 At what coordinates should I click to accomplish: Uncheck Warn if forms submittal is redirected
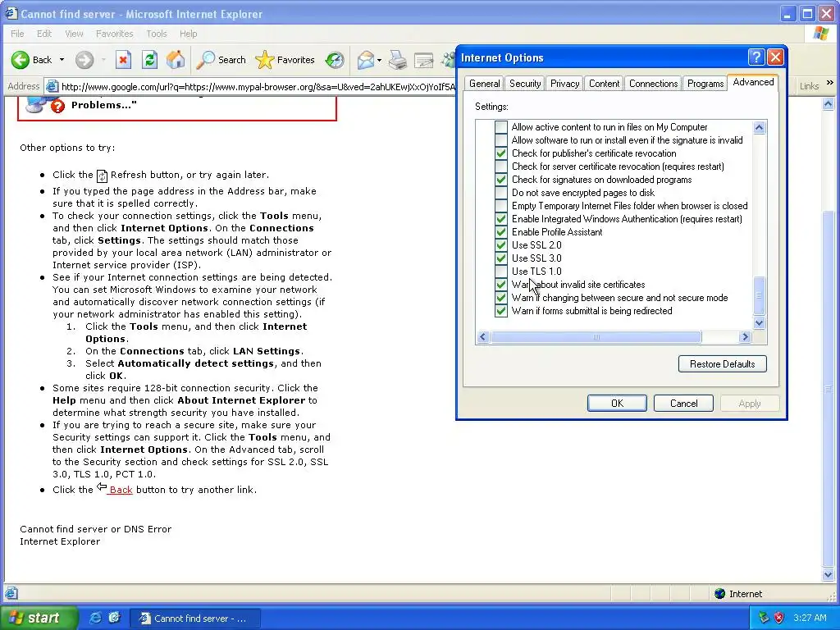click(x=501, y=311)
